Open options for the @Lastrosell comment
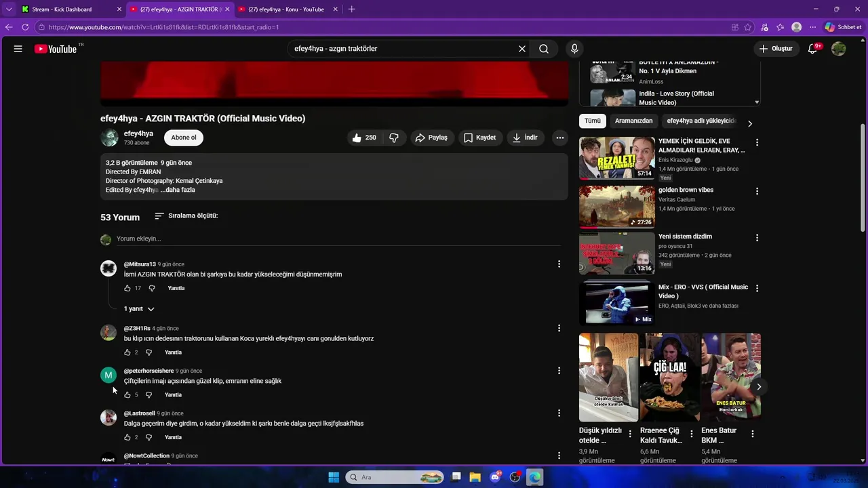The width and height of the screenshot is (868, 488). (559, 413)
